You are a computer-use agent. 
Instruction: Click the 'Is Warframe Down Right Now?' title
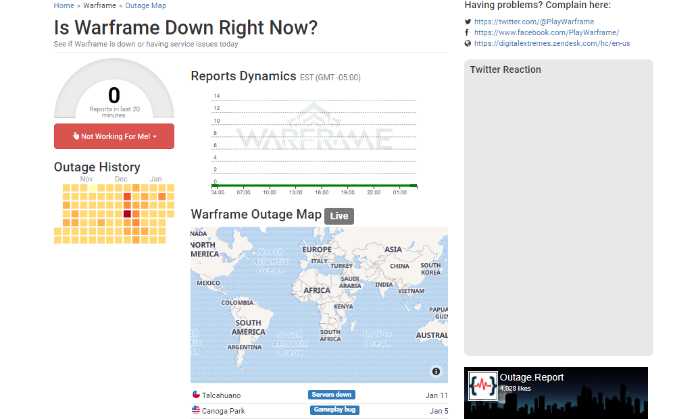pyautogui.click(x=186, y=28)
